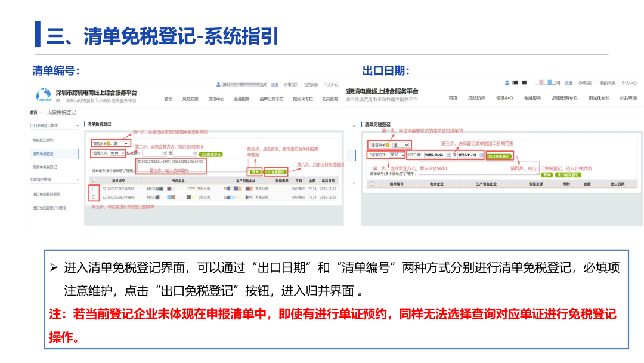Click the green 出口免税登记 button
644x363 pixels.
[276, 172]
